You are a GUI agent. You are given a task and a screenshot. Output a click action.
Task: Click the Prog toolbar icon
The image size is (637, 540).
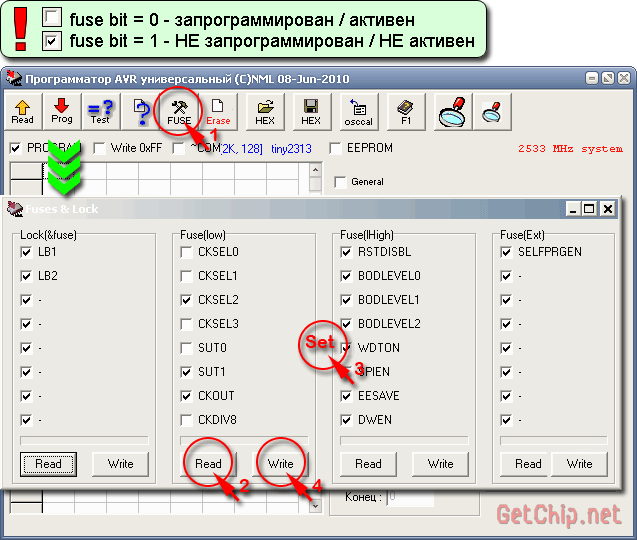61,110
